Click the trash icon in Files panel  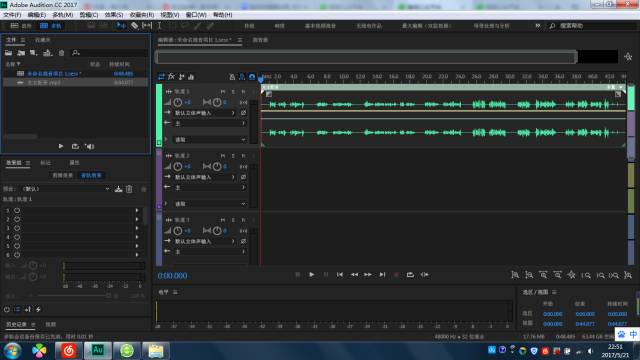[61, 53]
